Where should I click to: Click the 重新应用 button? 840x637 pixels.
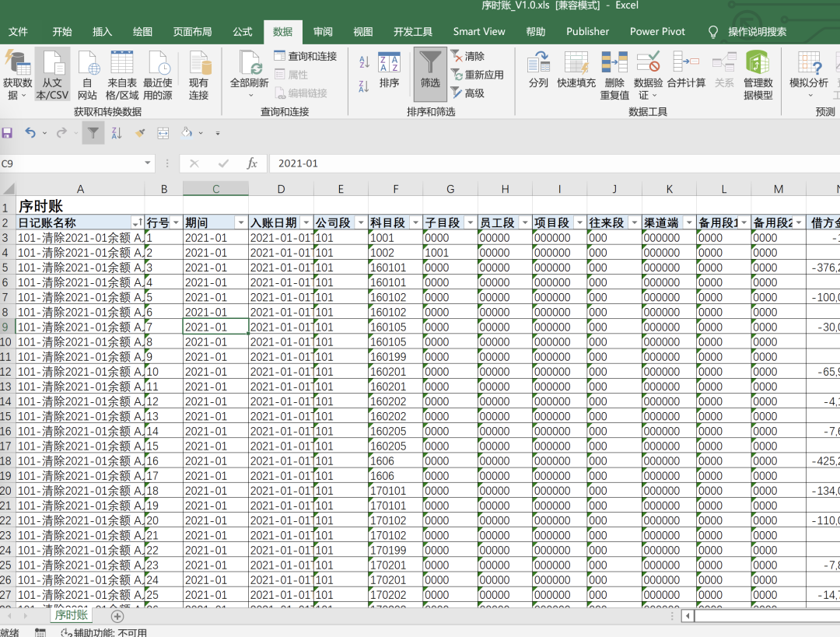478,75
